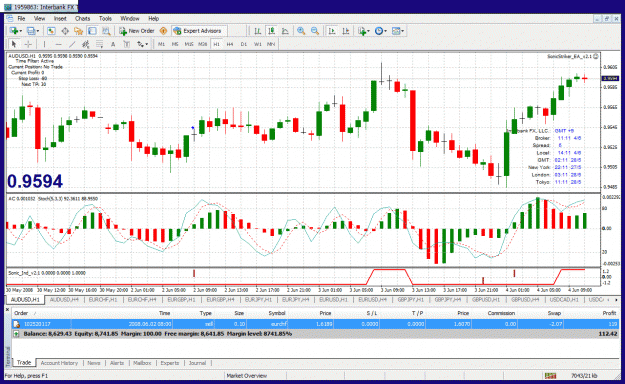Sort trades by the Symbol column header
Viewport: 625px width, 384px height.
[277, 313]
